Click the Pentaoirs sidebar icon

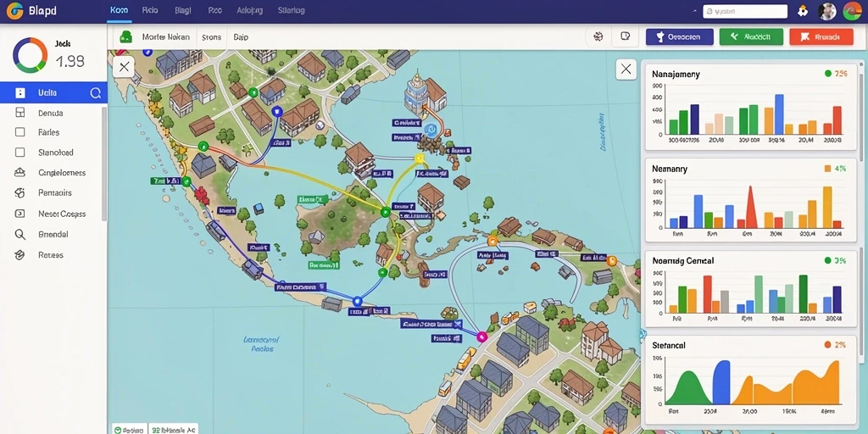tap(20, 193)
